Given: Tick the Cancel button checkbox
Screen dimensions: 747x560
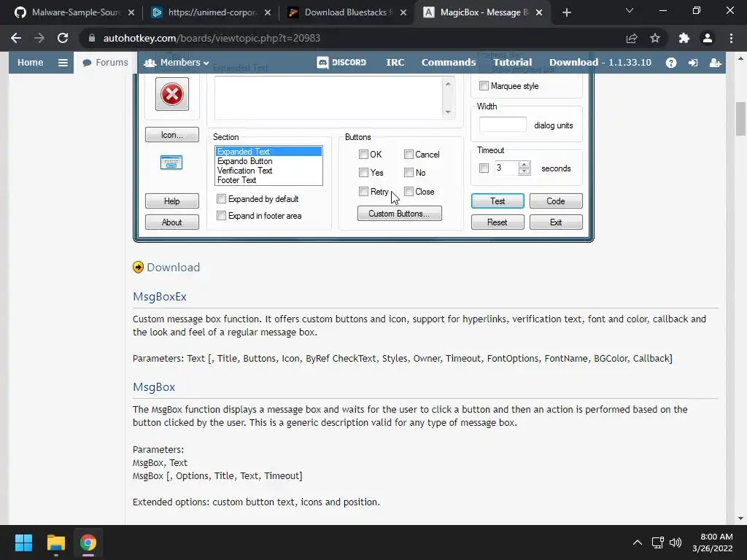Looking at the screenshot, I should click(409, 155).
